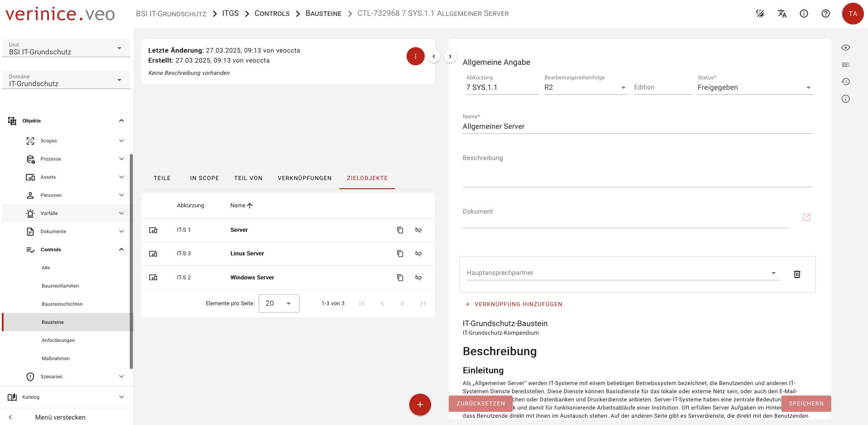Toggle dark mode in the top bar
Screen dimensions: 868x425
[x=760, y=14]
